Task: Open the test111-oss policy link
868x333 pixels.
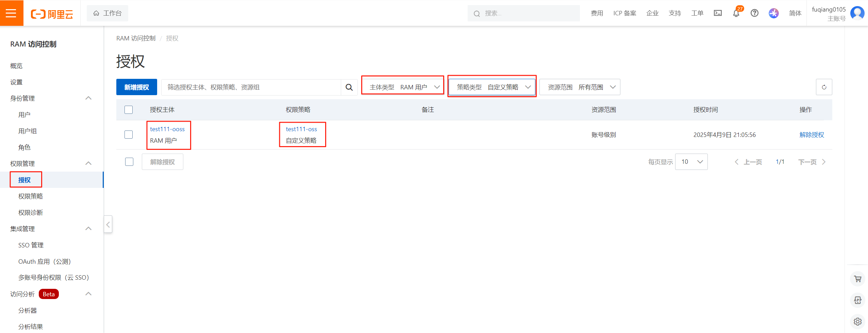Action: pyautogui.click(x=301, y=129)
